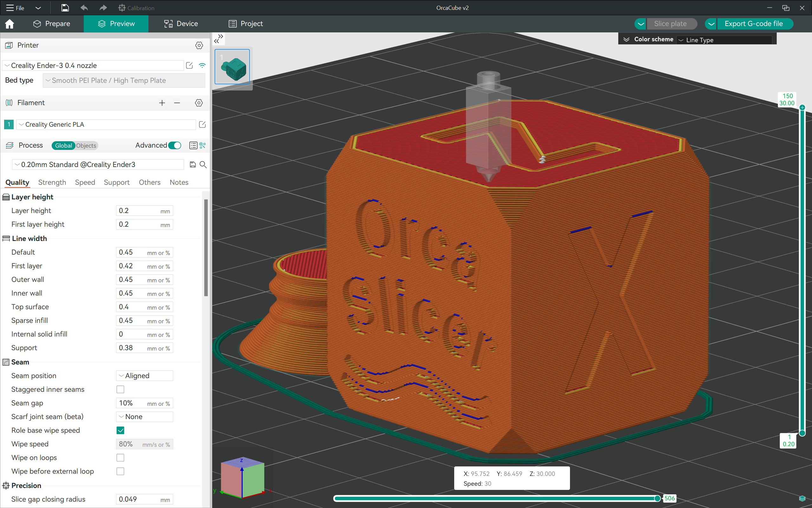Click the layers icon at bottom right

click(802, 498)
